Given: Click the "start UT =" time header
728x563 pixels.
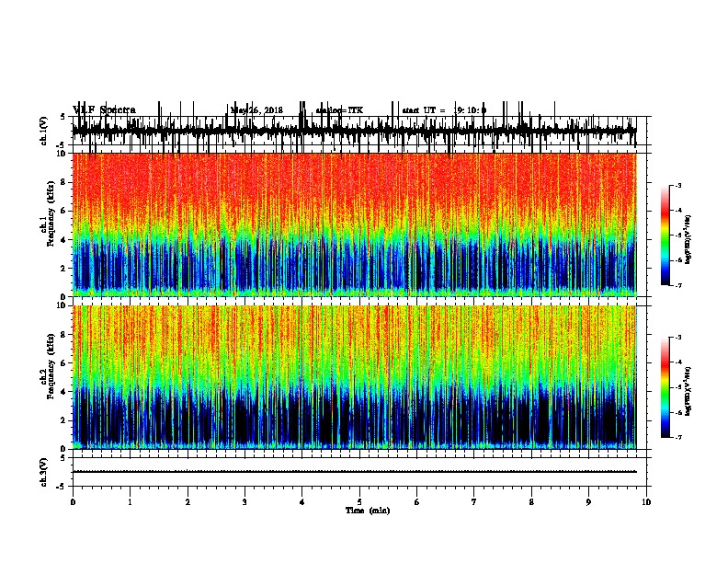Looking at the screenshot, I should pos(444,110).
